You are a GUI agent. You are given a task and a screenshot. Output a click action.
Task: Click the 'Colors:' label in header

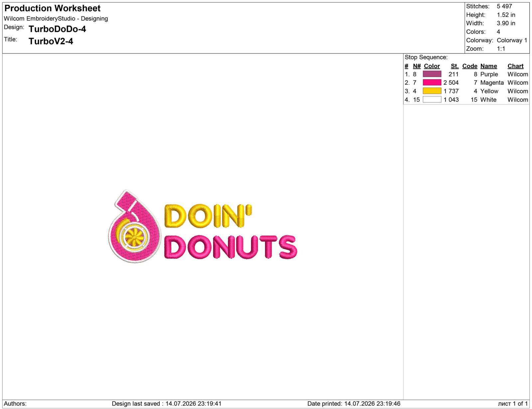pos(476,32)
